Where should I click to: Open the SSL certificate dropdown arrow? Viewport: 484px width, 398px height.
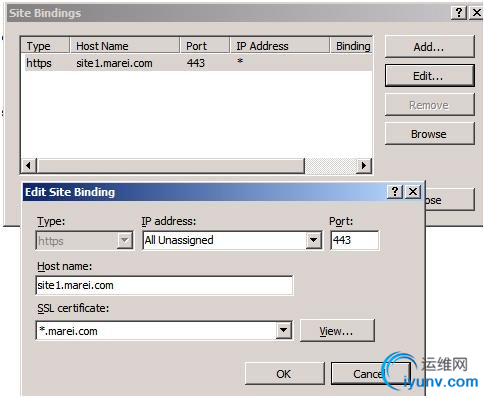(x=284, y=331)
